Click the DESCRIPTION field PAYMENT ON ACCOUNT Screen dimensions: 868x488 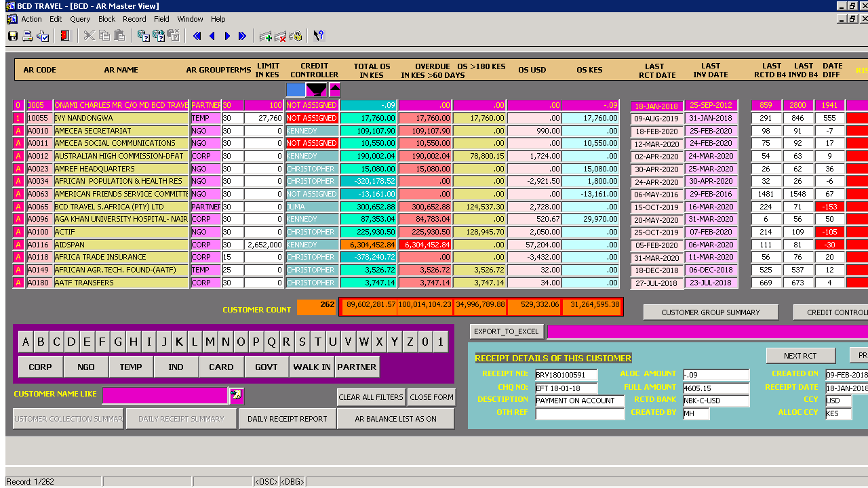[580, 401]
